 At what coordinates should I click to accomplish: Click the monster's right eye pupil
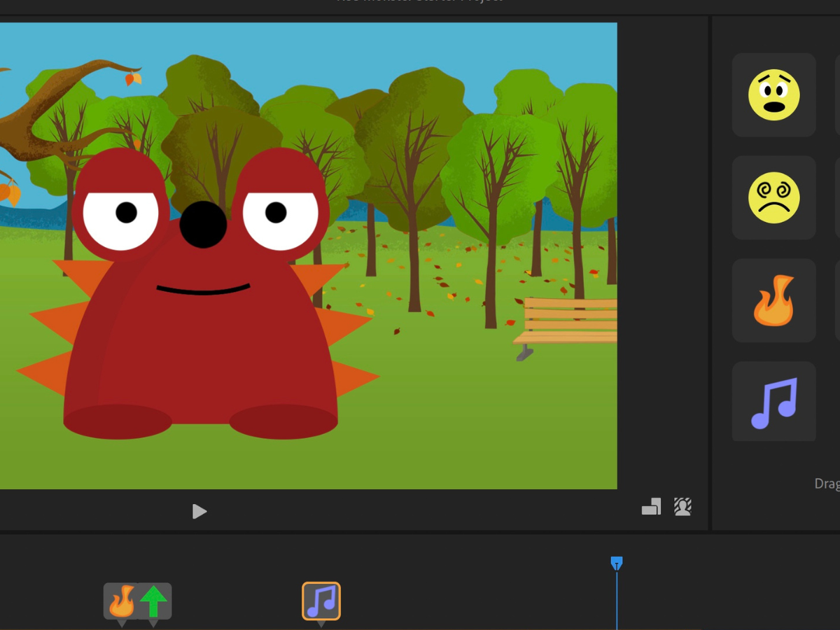point(276,212)
